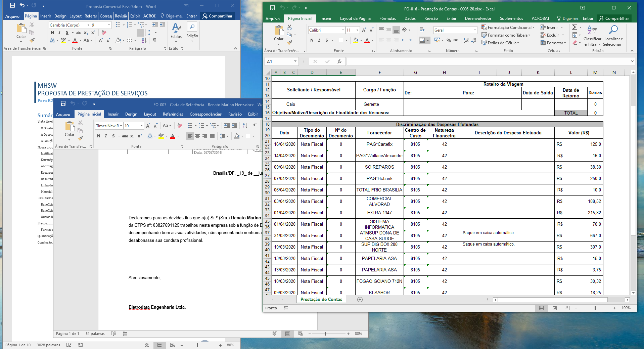Switch Carta de Referência to Read Mode view
Viewport: 644px width, 349px height.
click(x=275, y=334)
